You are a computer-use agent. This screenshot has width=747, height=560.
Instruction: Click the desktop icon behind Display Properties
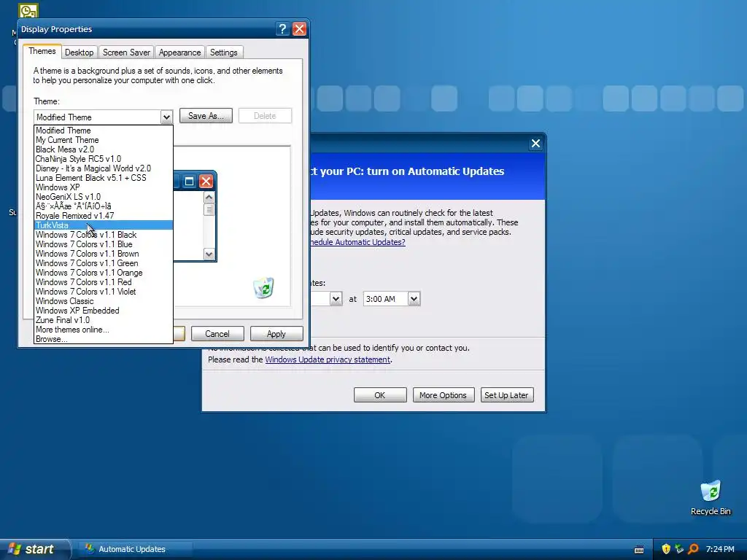click(28, 10)
